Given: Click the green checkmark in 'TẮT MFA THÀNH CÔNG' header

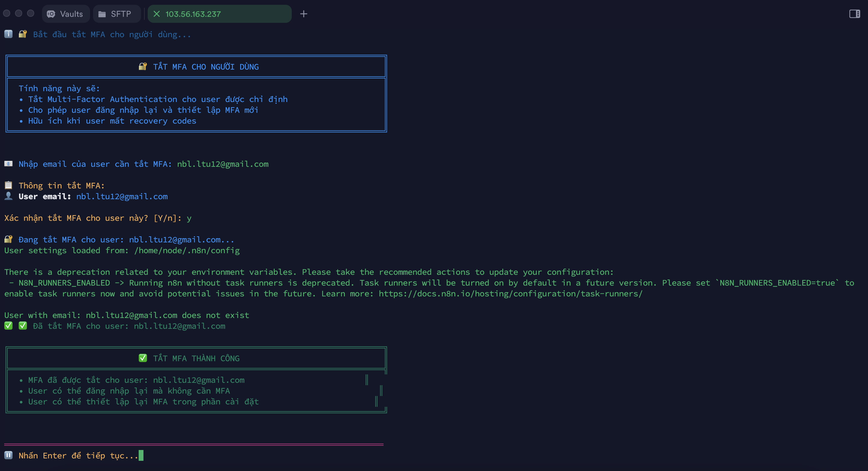Looking at the screenshot, I should tap(143, 358).
